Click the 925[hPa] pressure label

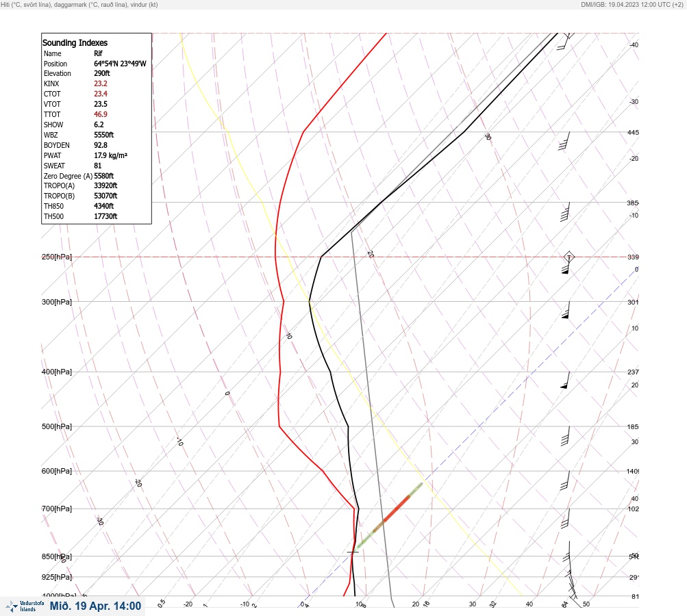[57, 577]
